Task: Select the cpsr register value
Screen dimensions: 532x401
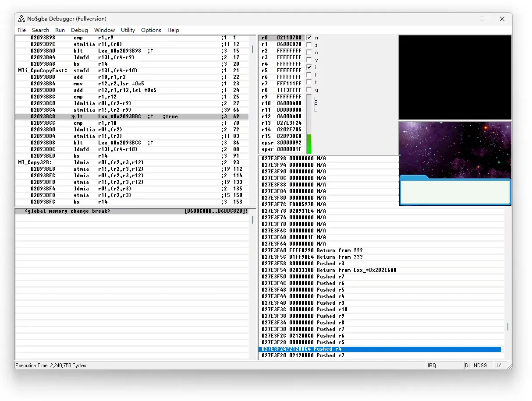Action: click(289, 143)
